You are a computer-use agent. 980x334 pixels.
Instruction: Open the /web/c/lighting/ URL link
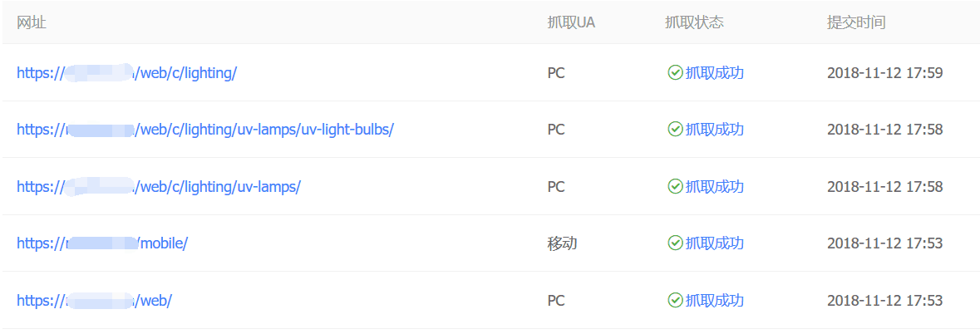point(127,73)
